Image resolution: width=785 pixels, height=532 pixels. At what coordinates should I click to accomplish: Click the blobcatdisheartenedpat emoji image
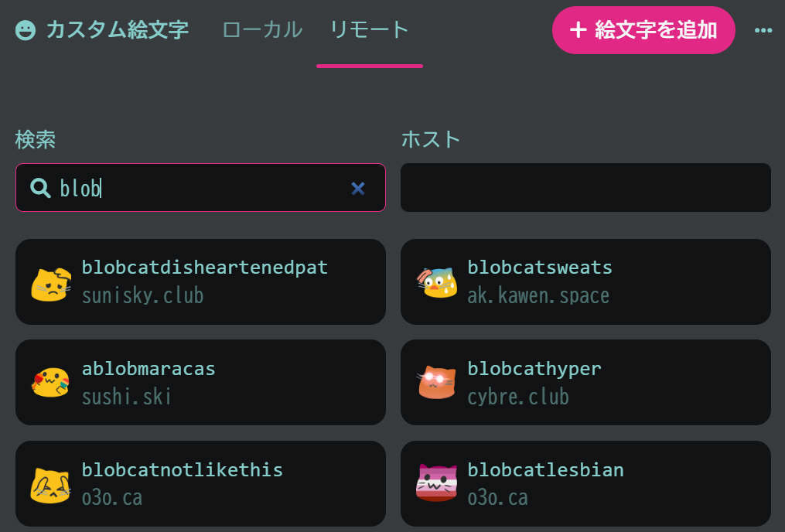click(x=51, y=283)
